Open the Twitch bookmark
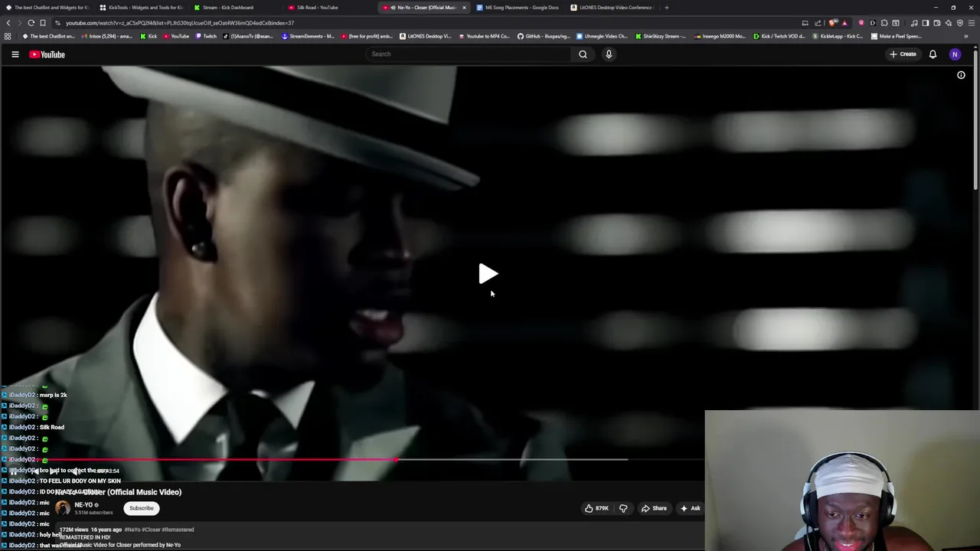980x551 pixels. (206, 36)
